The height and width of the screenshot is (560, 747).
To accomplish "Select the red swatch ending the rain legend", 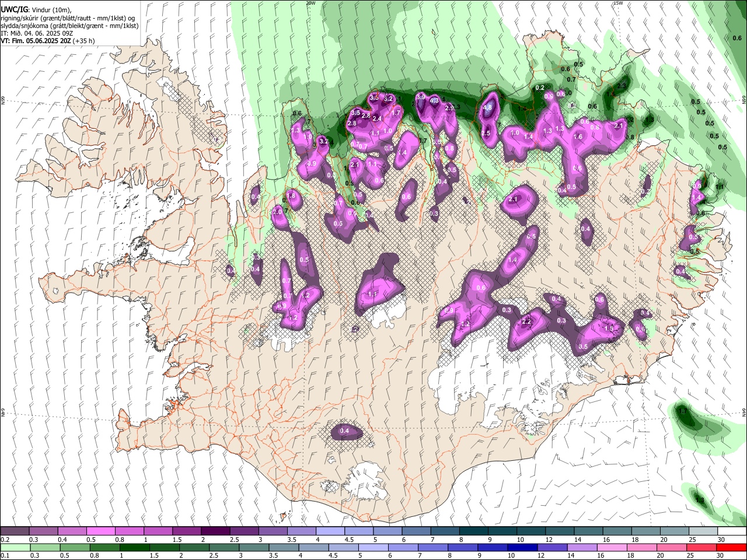I will [731, 547].
